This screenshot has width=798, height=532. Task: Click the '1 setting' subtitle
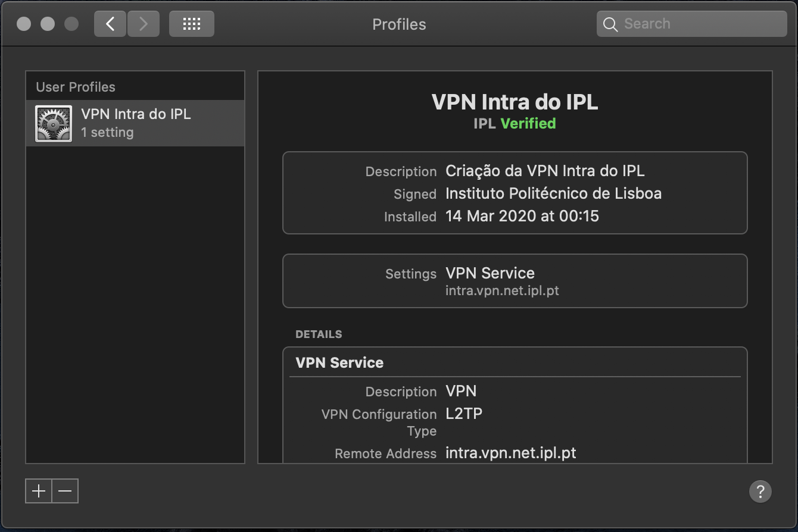[x=107, y=132]
